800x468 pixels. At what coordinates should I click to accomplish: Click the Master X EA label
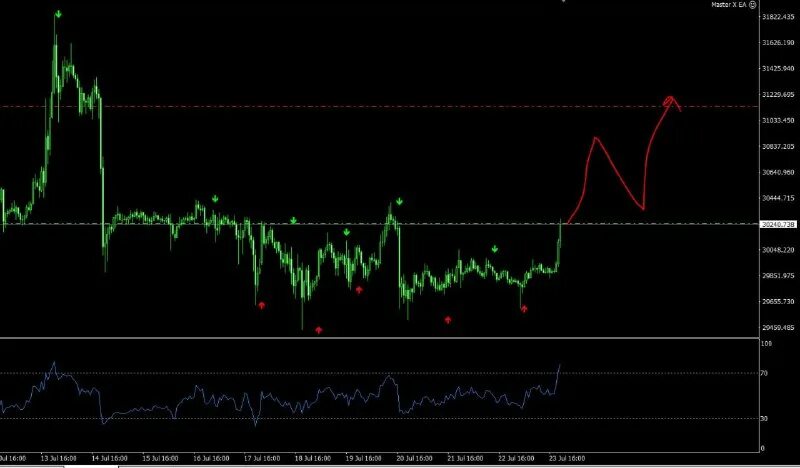pos(729,5)
